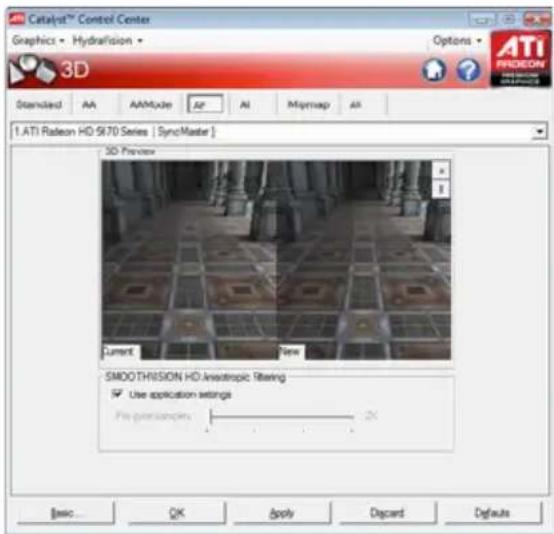Click the OK button
The image size is (554, 534).
(177, 512)
